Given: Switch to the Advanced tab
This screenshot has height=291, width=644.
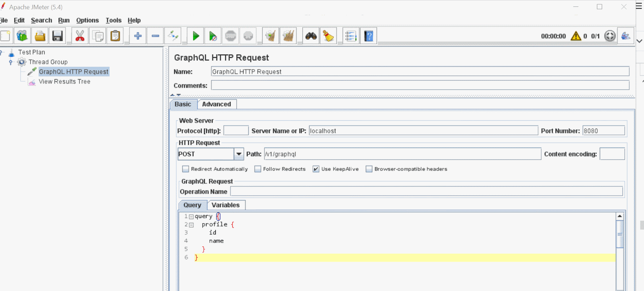Looking at the screenshot, I should click(217, 104).
